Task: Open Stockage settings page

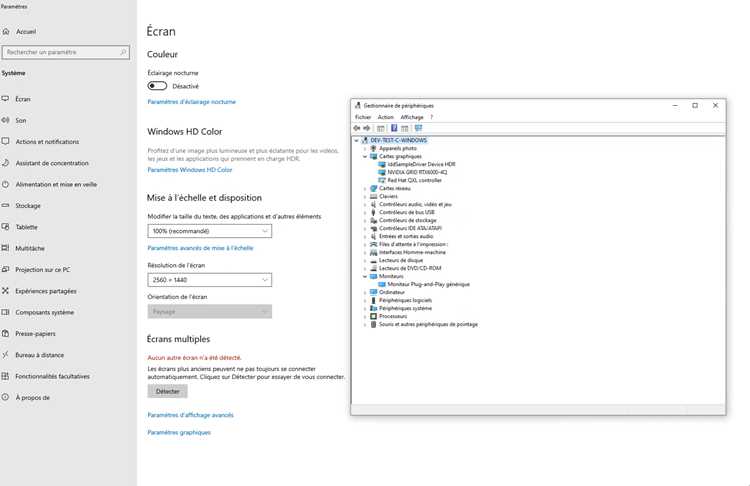Action: (x=28, y=206)
